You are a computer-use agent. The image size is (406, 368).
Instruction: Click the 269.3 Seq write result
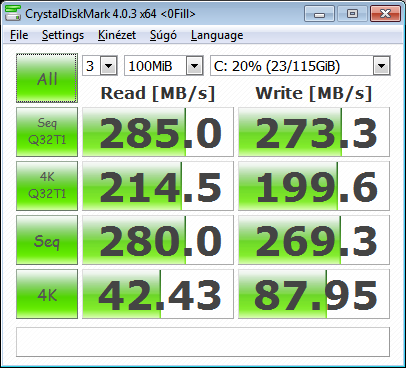[314, 240]
